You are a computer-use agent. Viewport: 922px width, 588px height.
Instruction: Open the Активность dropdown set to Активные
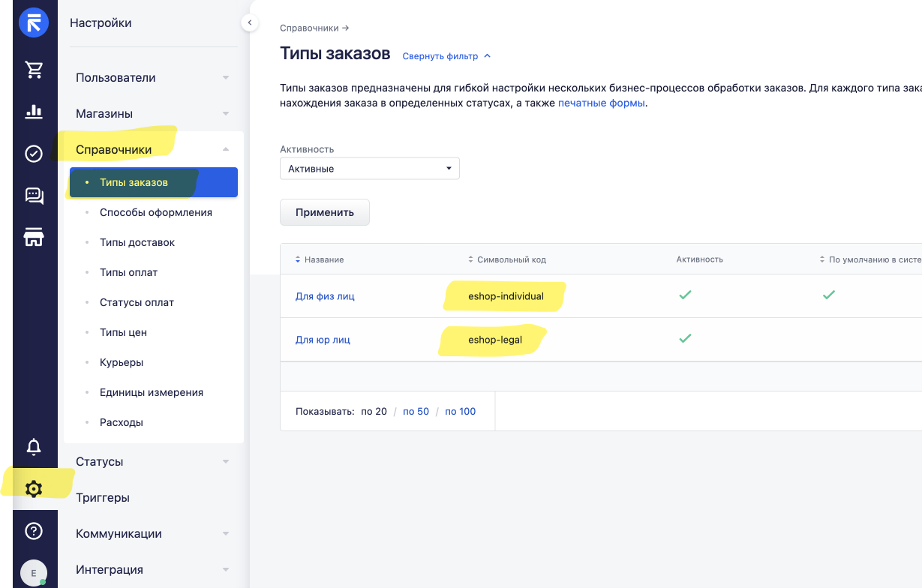click(370, 169)
